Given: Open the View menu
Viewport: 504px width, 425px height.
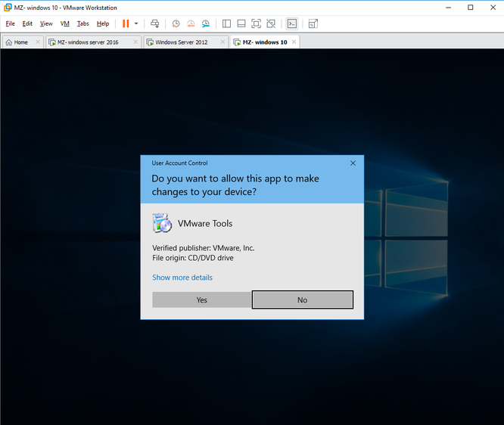Looking at the screenshot, I should tap(46, 23).
